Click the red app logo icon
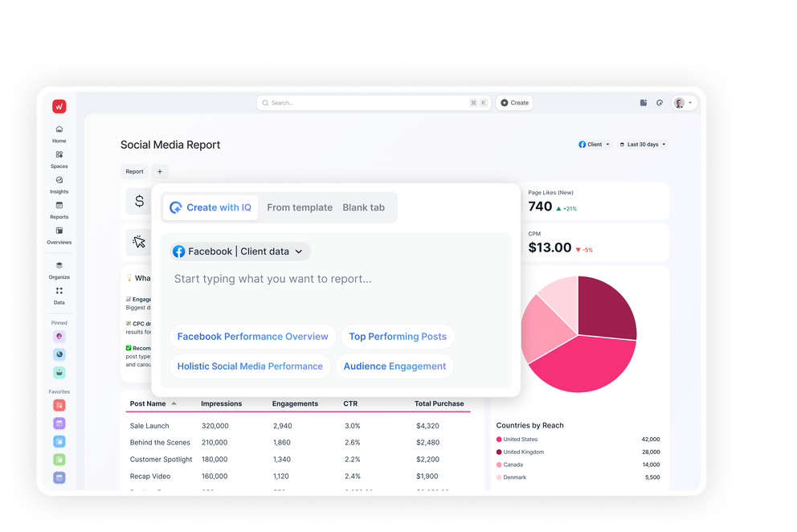797x532 pixels. [x=59, y=106]
